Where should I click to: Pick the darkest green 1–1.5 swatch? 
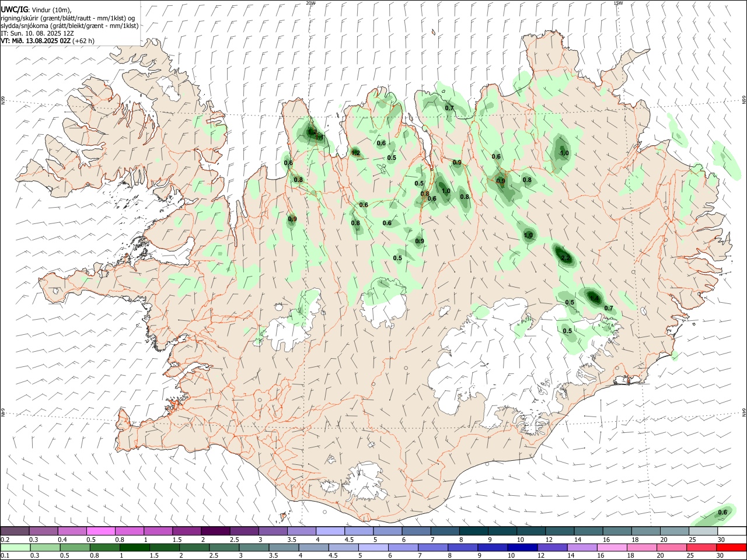(135, 547)
